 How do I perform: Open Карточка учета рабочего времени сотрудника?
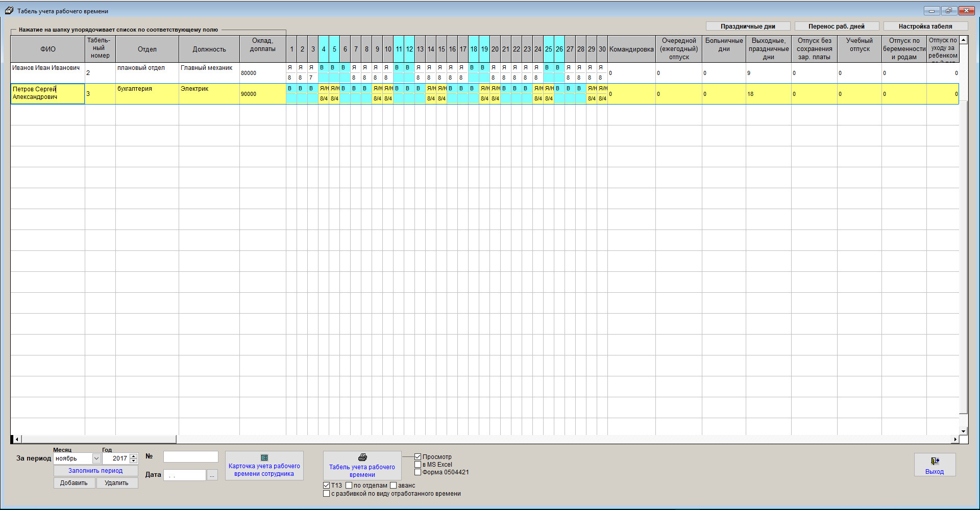[x=264, y=465]
